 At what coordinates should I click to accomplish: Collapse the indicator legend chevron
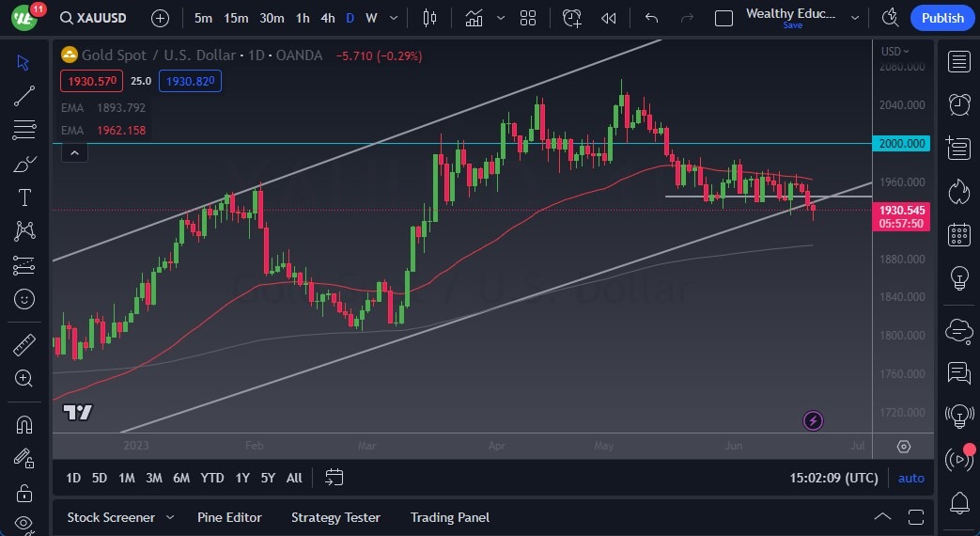74,151
